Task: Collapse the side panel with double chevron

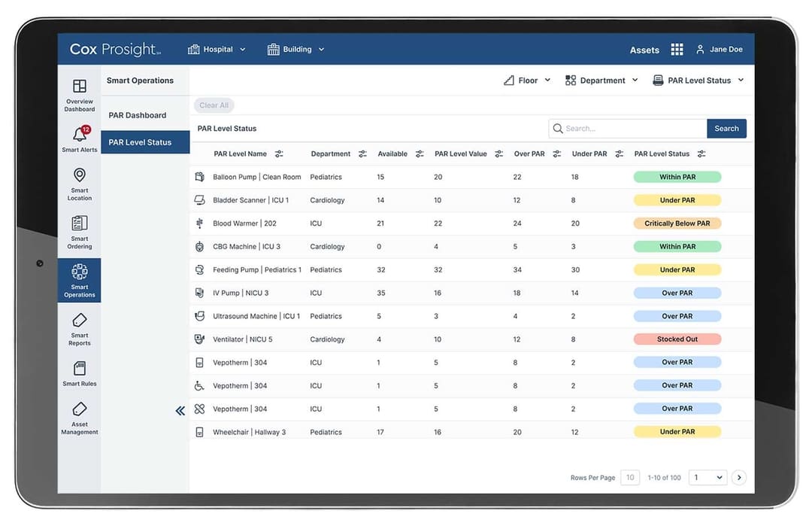Action: pyautogui.click(x=180, y=411)
